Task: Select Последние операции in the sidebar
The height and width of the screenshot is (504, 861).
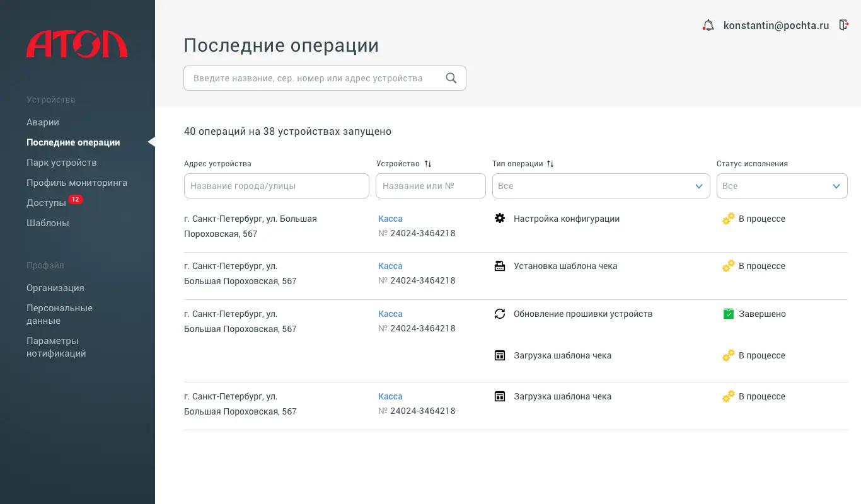Action: [73, 142]
